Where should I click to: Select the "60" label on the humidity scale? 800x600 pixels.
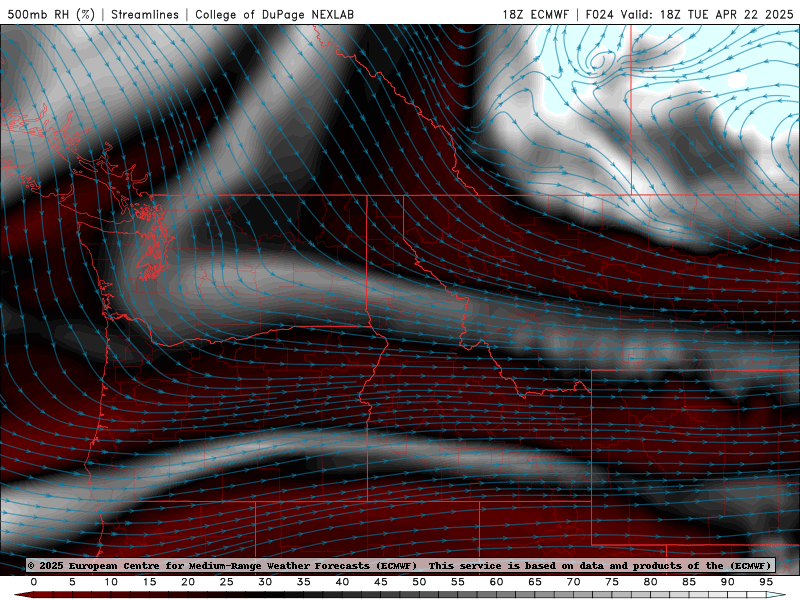pyautogui.click(x=496, y=582)
